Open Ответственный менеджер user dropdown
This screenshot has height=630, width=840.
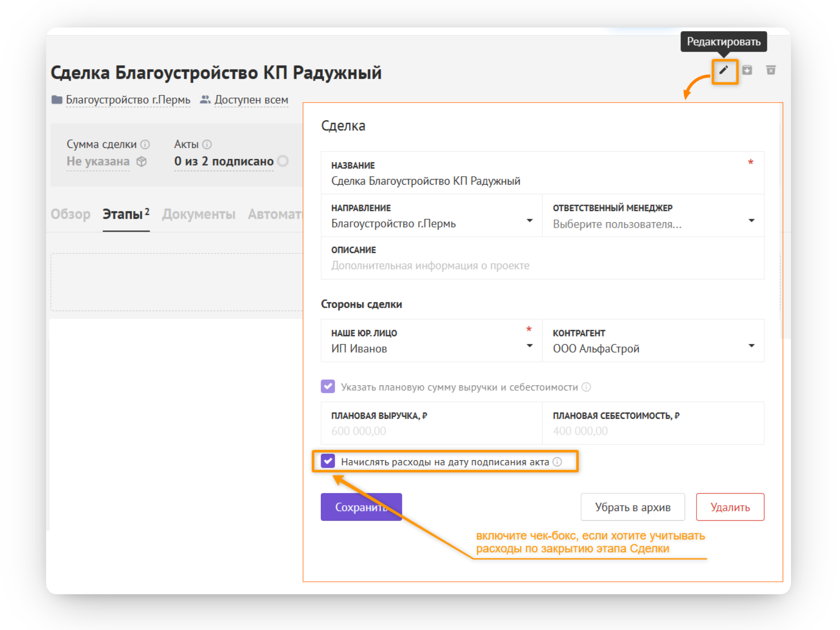(751, 220)
